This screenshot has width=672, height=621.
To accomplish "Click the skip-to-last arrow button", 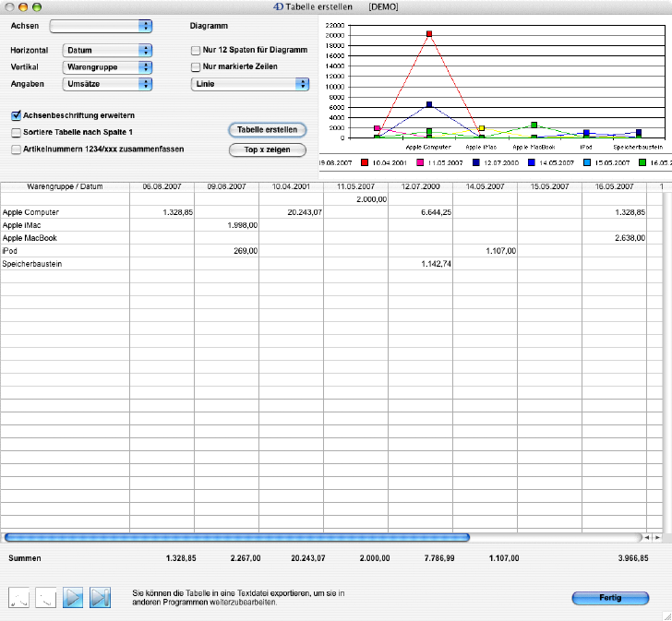I will [x=100, y=597].
